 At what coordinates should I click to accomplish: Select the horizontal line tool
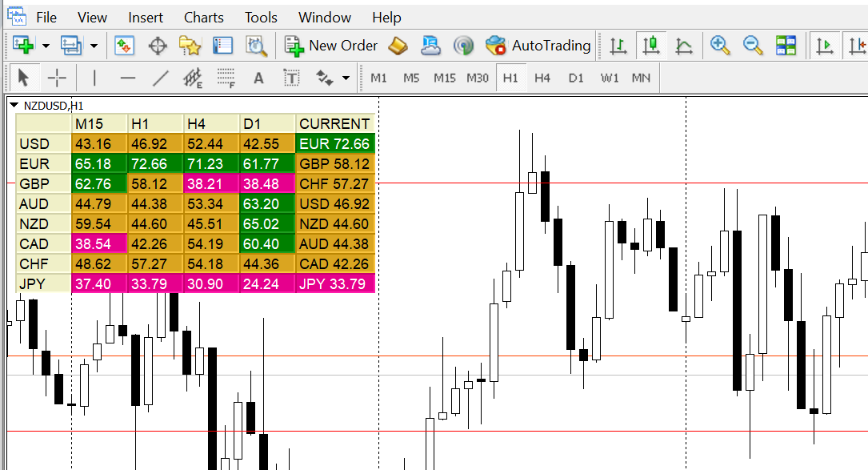pyautogui.click(x=128, y=78)
